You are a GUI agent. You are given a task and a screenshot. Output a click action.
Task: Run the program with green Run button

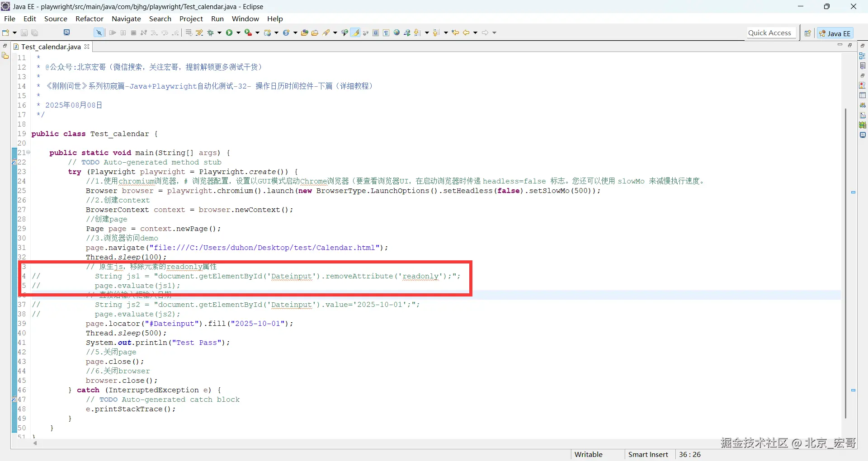tap(229, 33)
